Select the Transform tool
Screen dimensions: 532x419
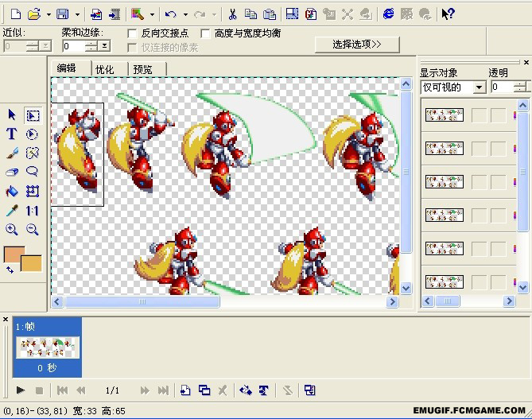pos(33,192)
